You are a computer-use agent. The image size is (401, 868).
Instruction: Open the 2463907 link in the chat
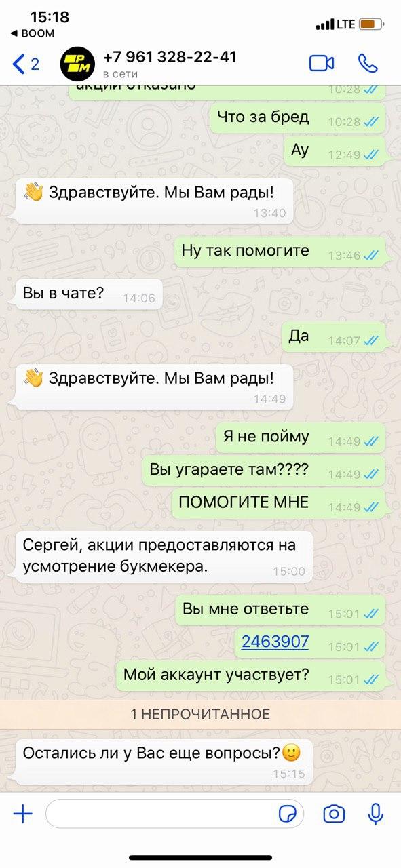pos(275,641)
